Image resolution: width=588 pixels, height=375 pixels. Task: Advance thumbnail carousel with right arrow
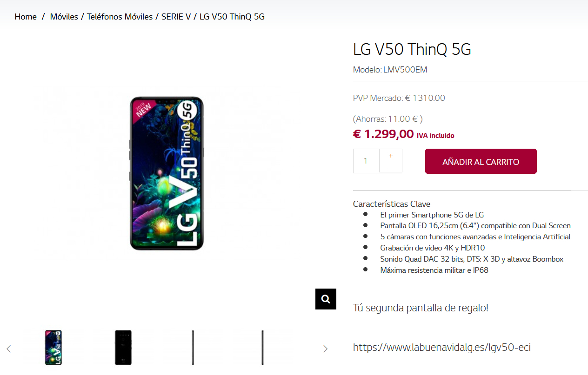click(x=325, y=349)
